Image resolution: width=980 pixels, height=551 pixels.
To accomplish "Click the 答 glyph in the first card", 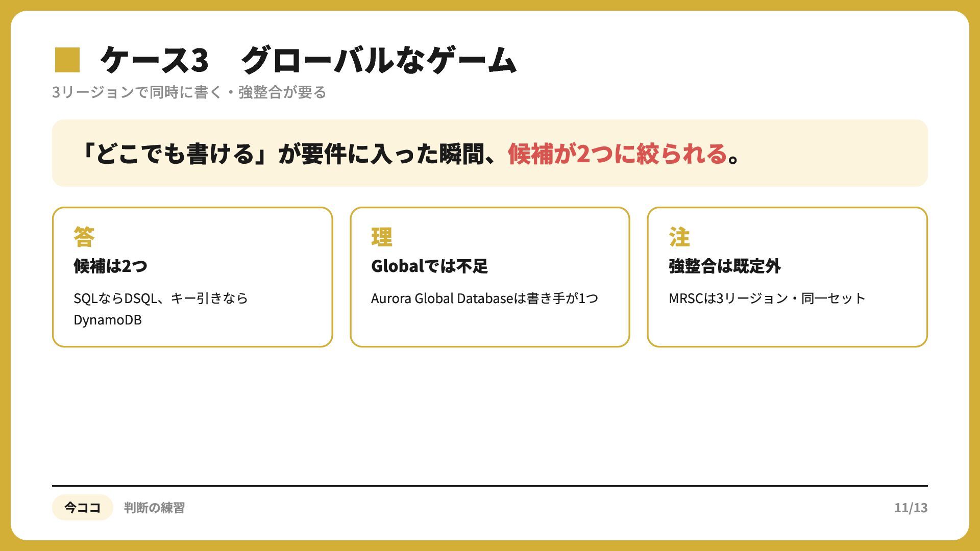I will pos(84,237).
